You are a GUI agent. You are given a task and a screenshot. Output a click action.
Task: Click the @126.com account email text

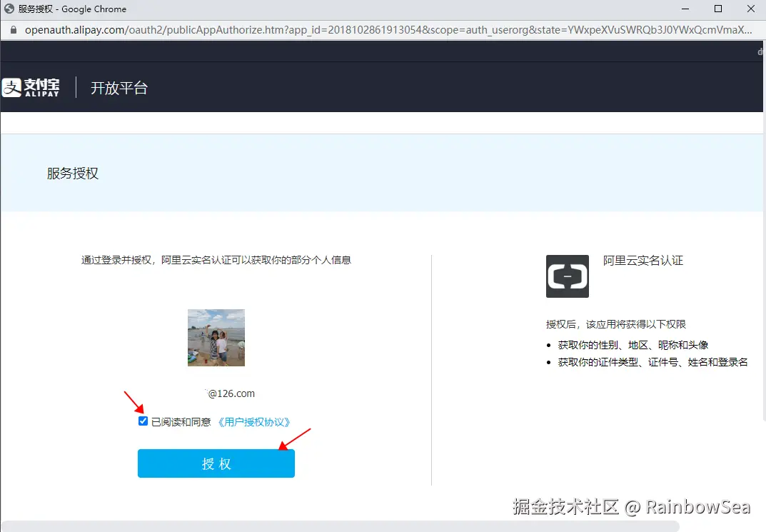231,393
